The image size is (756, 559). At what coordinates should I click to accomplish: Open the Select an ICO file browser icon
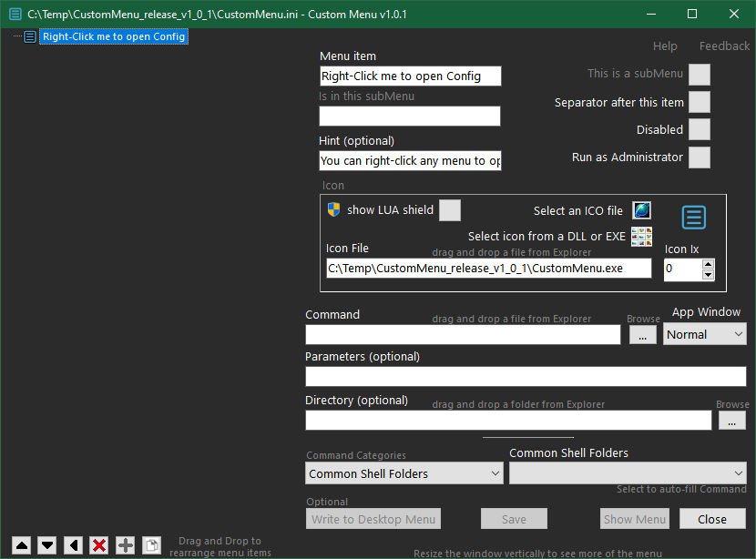coord(642,210)
